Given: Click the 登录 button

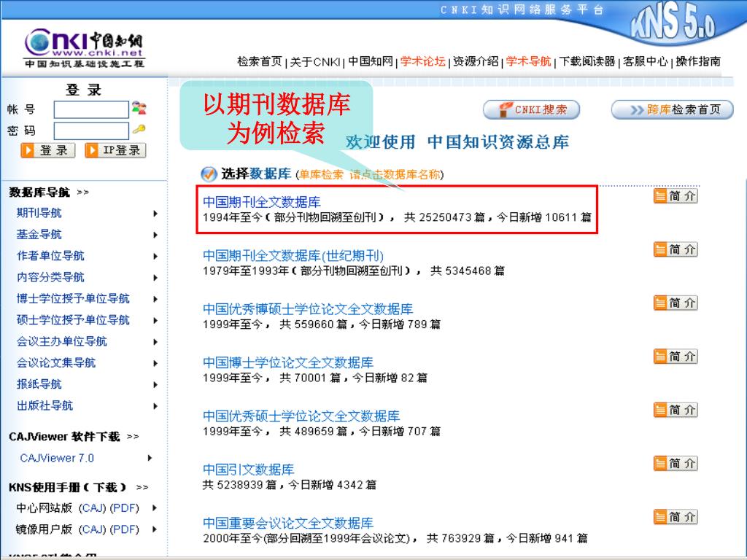Looking at the screenshot, I should click(48, 150).
